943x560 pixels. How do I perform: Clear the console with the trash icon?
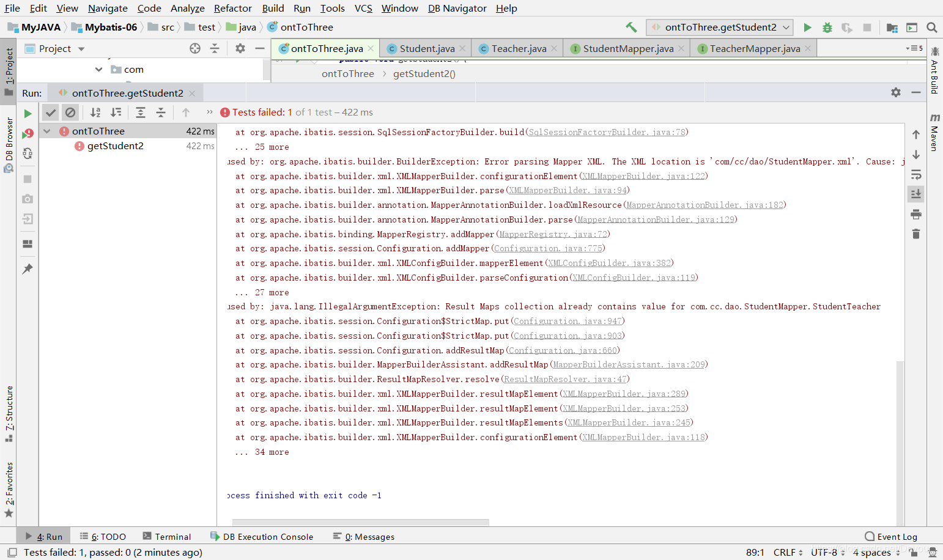(916, 234)
